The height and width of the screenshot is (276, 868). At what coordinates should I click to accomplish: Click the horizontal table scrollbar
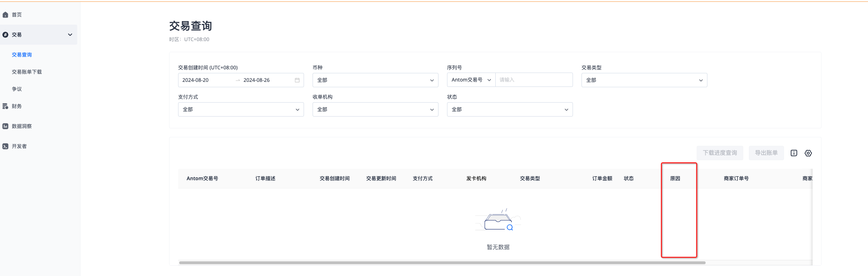coord(442,263)
